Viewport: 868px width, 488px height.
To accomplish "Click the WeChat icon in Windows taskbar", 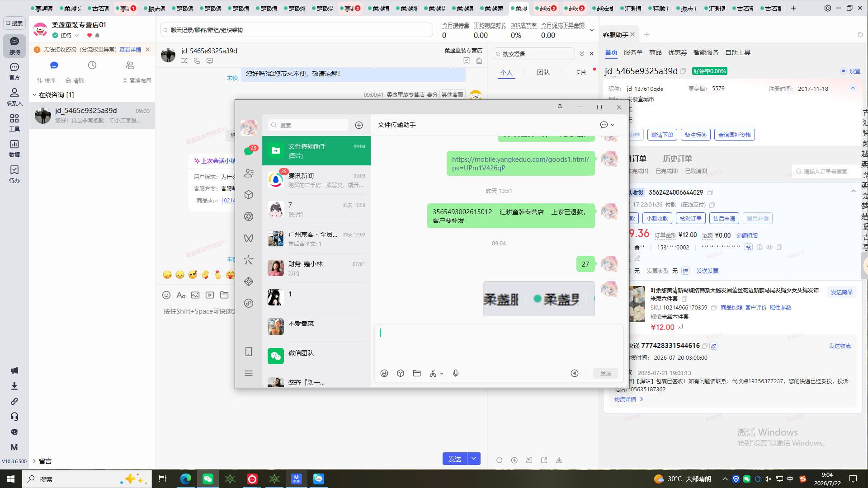I will pos(208,479).
